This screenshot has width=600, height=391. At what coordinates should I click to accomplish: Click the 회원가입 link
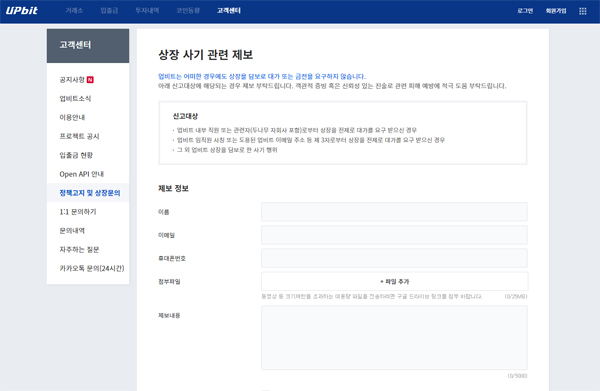(x=556, y=11)
